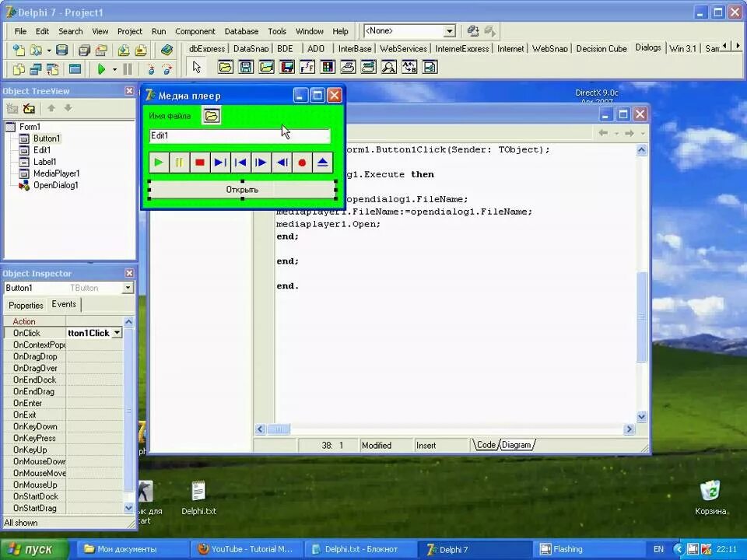The width and height of the screenshot is (747, 560).
Task: Open the File menu
Action: [20, 31]
